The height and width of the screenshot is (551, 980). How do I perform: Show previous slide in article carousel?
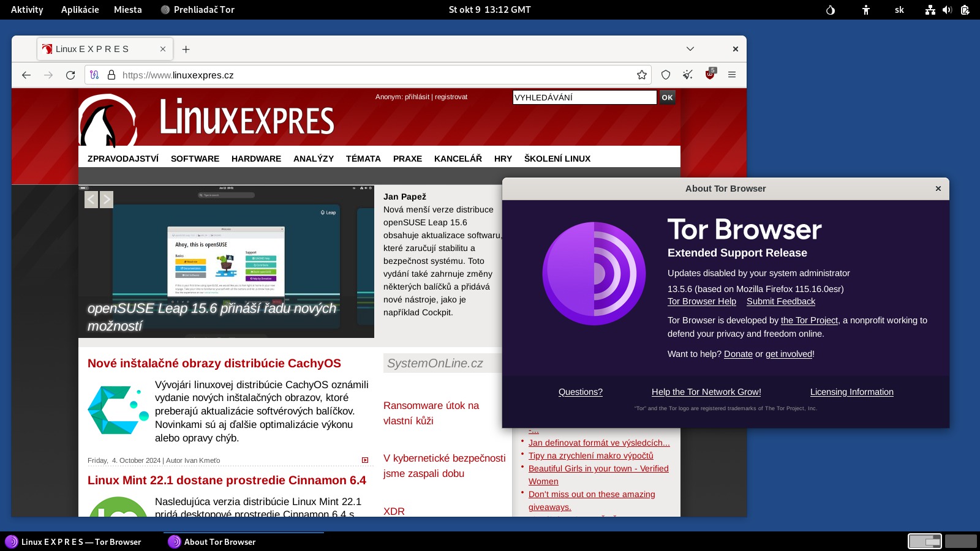pos(91,199)
